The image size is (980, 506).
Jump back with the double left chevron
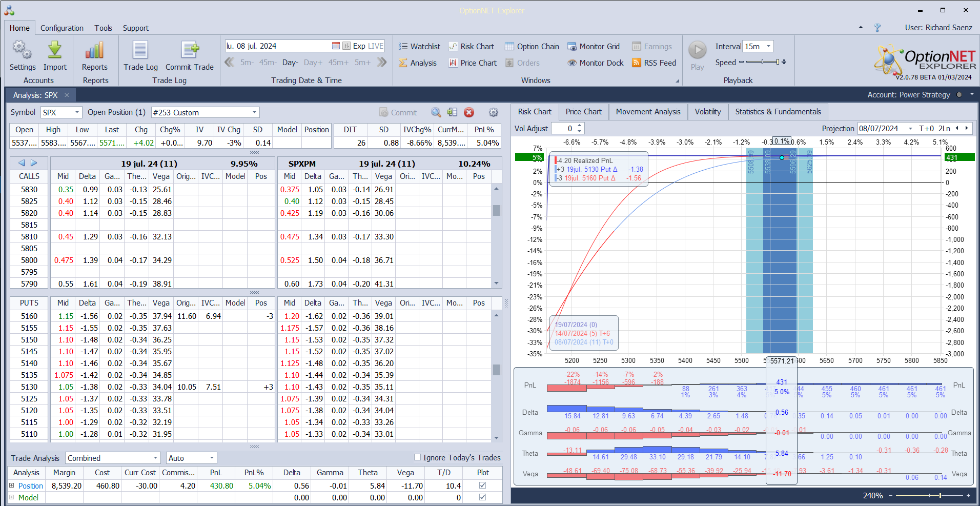click(230, 63)
